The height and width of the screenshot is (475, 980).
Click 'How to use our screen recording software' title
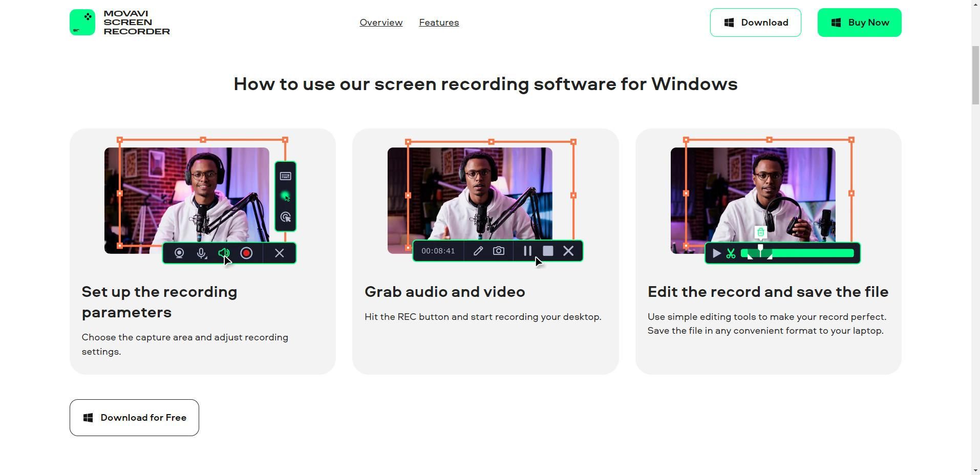485,84
